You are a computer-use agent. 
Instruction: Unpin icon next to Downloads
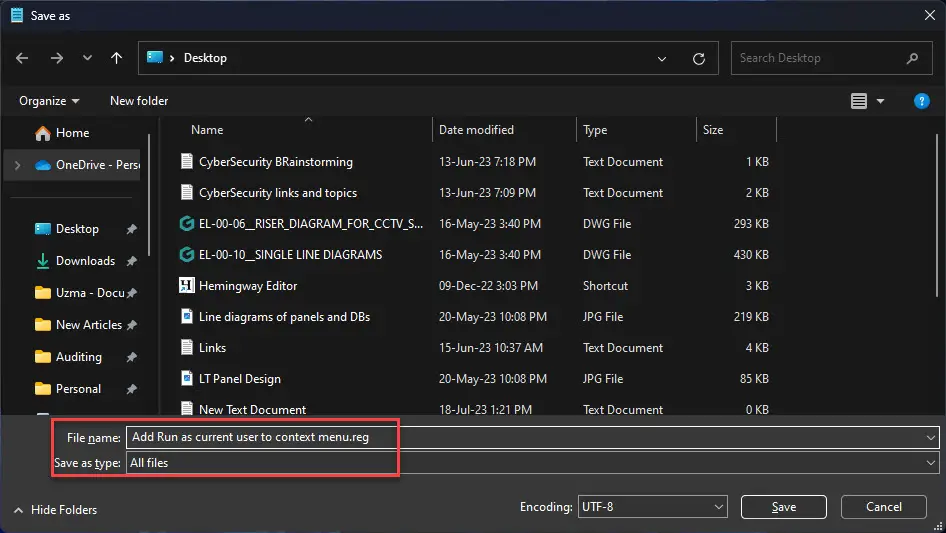pyautogui.click(x=132, y=261)
